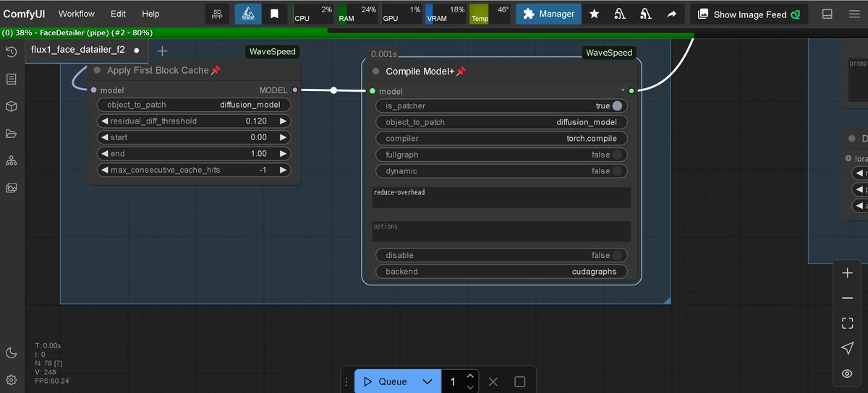Viewport: 868px width, 393px height.
Task: Collapse Compile Model+ node dot
Action: point(375,72)
